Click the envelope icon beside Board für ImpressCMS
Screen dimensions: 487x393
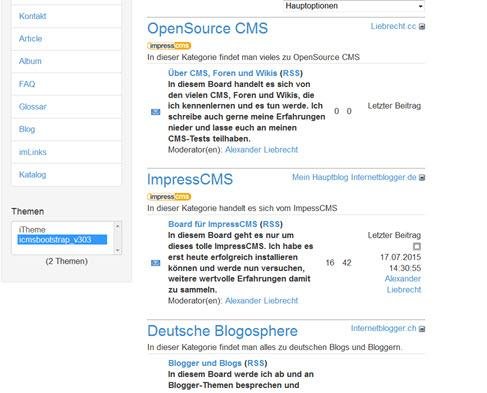156,263
